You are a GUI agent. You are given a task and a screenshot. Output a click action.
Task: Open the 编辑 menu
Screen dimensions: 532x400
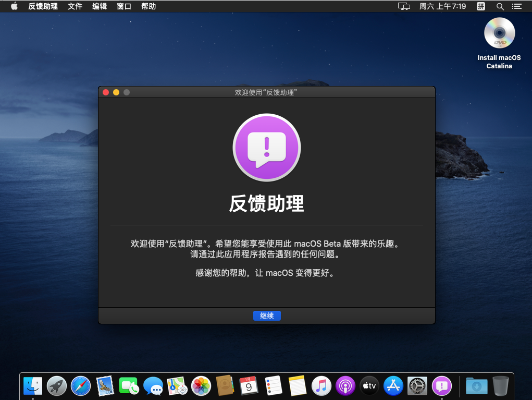pyautogui.click(x=100, y=6)
